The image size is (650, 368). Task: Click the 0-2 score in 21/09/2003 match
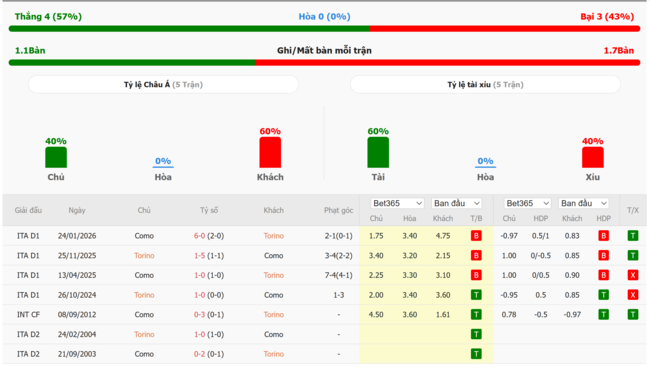199,354
